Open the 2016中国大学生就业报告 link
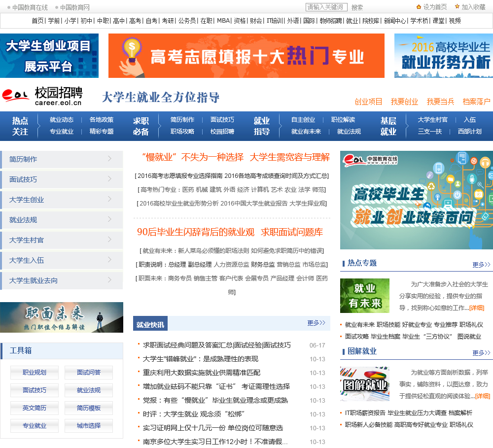Screen dimensions: 493x448 pyautogui.click(x=254, y=204)
